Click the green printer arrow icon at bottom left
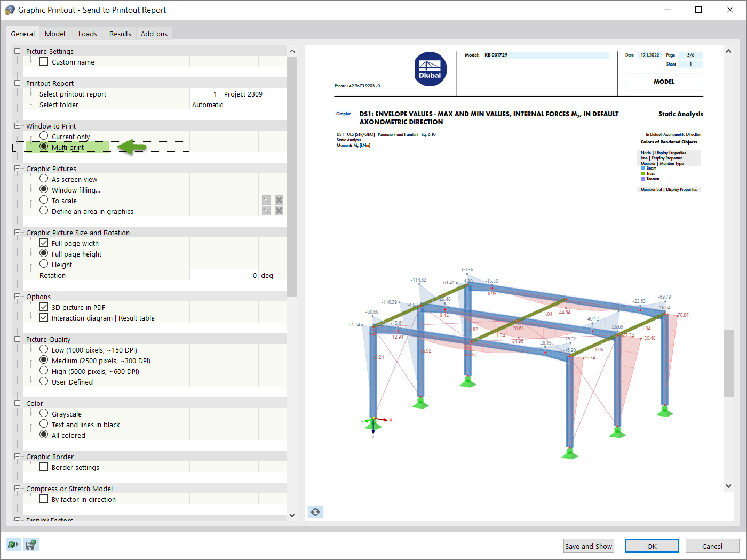Viewport: 747px width, 560px height. [13, 545]
